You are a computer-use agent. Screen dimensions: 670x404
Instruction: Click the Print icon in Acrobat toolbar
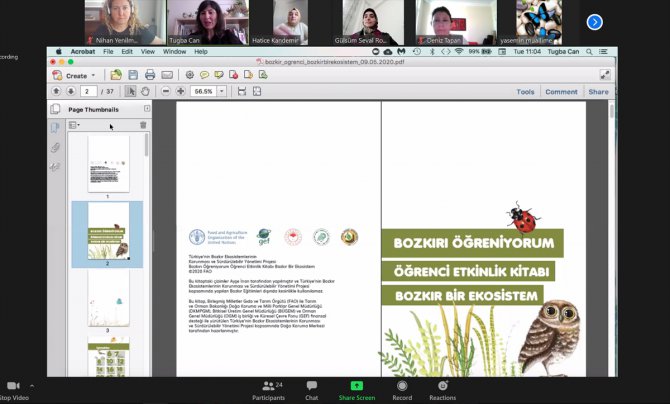[149, 75]
